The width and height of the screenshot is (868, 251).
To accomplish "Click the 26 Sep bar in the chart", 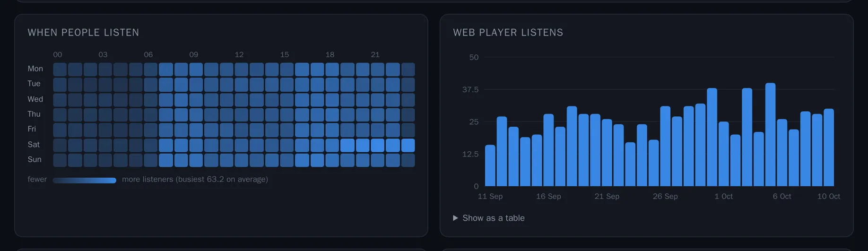I will [x=665, y=146].
